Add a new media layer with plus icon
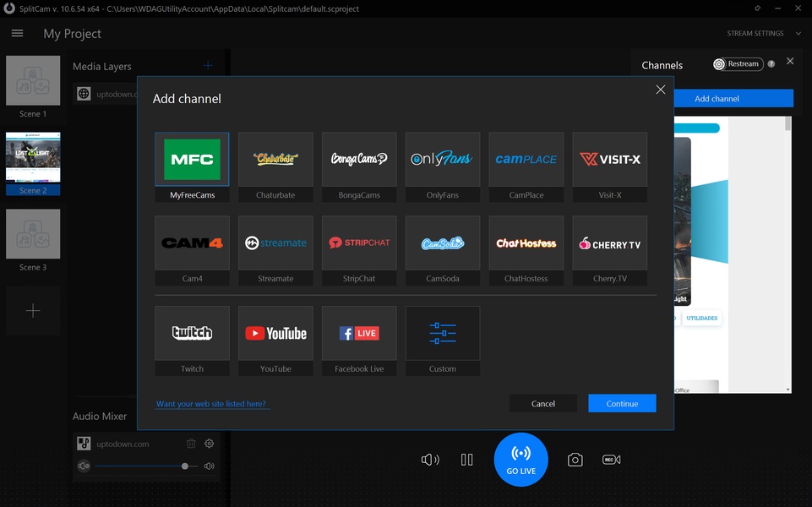 208,66
